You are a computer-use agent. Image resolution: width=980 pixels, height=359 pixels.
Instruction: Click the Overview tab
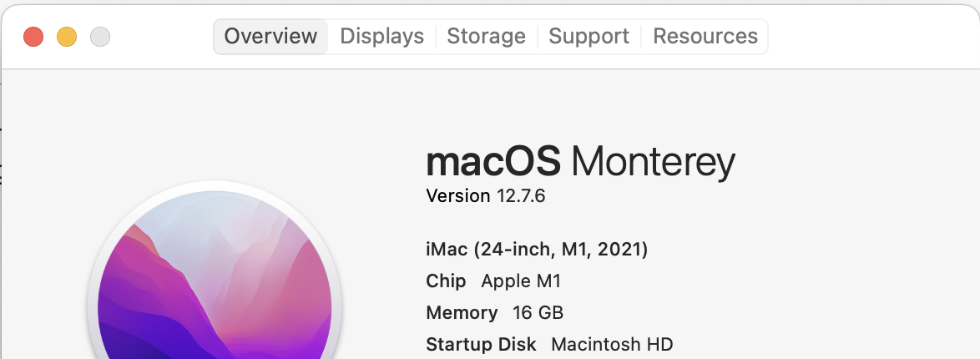(270, 37)
